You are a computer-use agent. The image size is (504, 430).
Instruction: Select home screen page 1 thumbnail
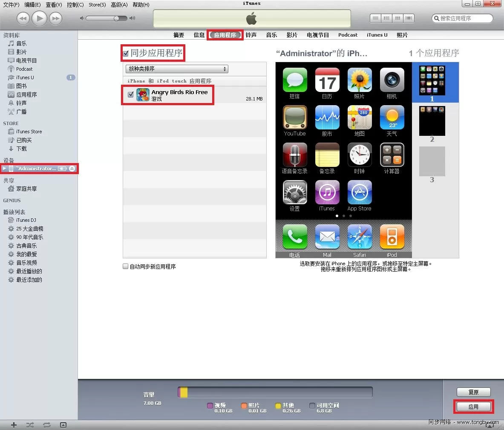[x=432, y=81]
